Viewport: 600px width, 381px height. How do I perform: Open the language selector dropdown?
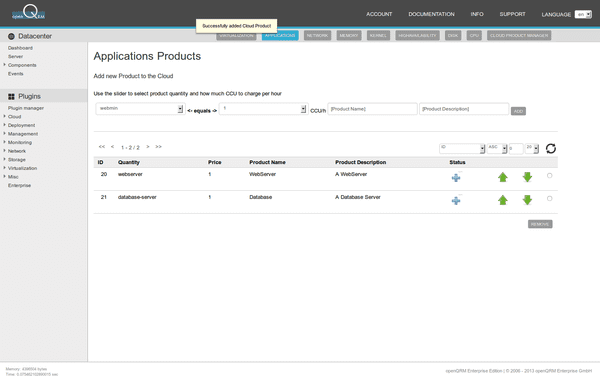(x=583, y=15)
